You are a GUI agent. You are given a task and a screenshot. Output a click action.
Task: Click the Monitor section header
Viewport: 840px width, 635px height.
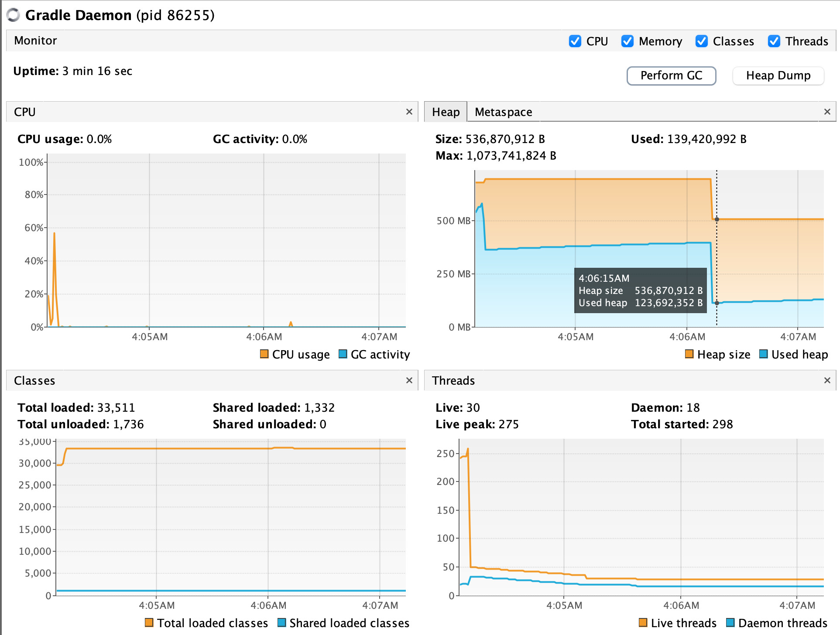point(35,41)
